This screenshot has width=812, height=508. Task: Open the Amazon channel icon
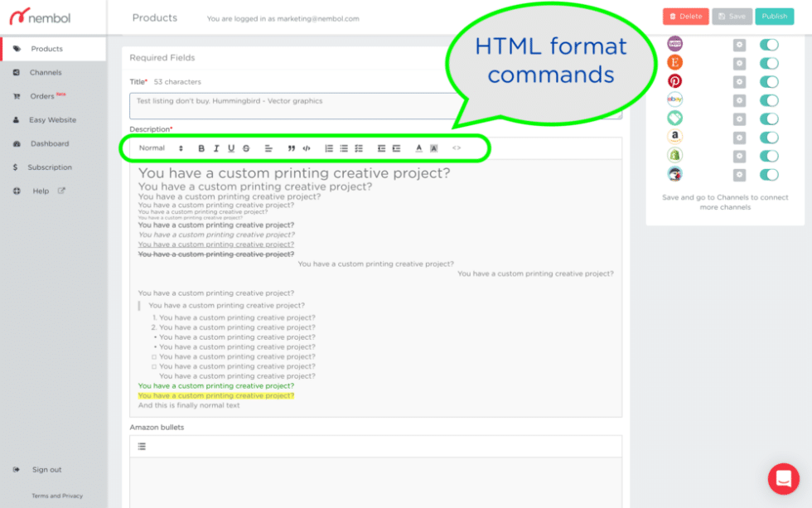675,138
